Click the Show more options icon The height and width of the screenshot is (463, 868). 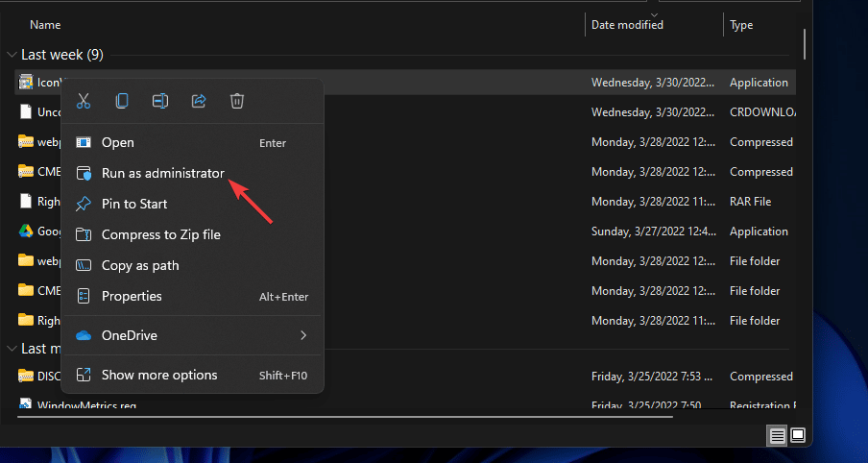click(84, 375)
